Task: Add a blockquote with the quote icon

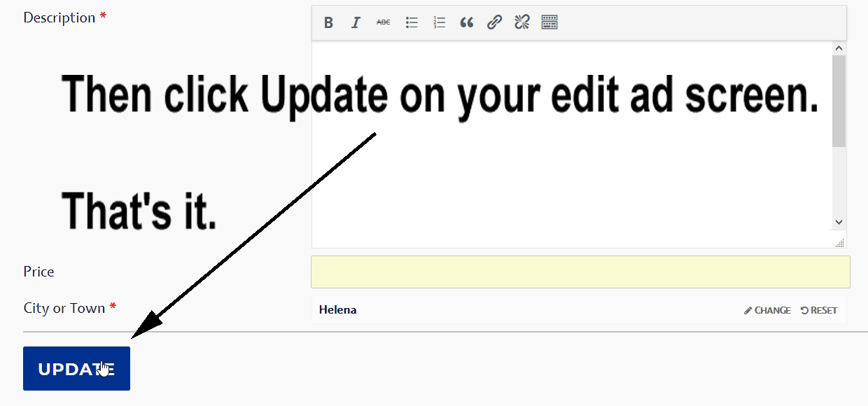Action: coord(467,22)
